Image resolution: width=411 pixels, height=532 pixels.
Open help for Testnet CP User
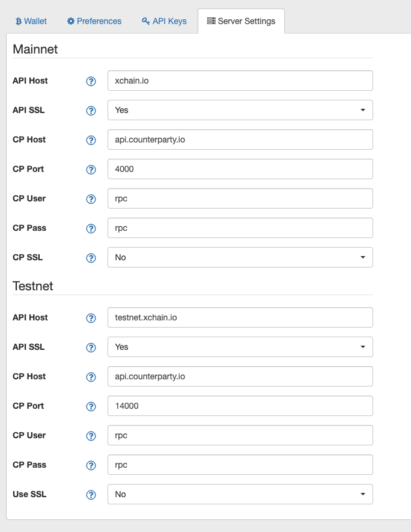[x=91, y=436]
